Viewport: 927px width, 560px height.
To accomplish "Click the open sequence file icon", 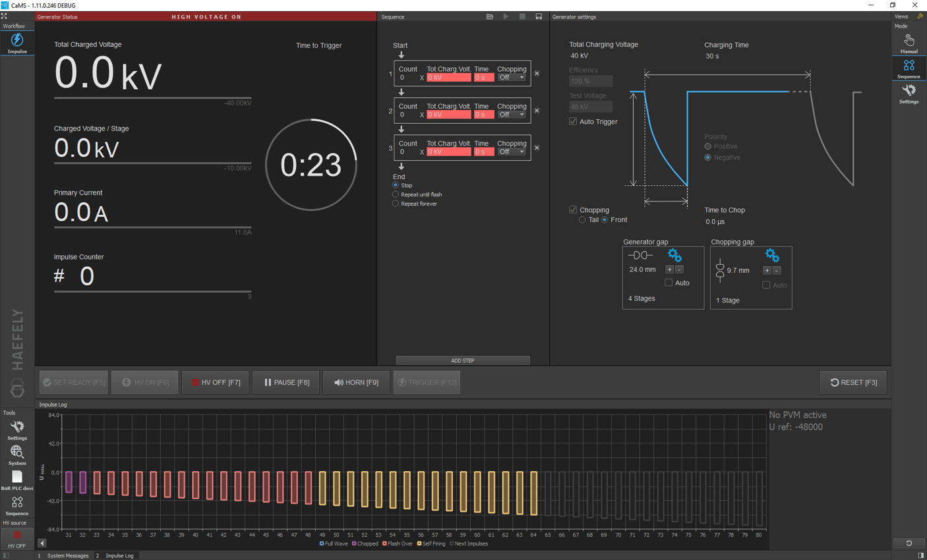I will click(489, 16).
